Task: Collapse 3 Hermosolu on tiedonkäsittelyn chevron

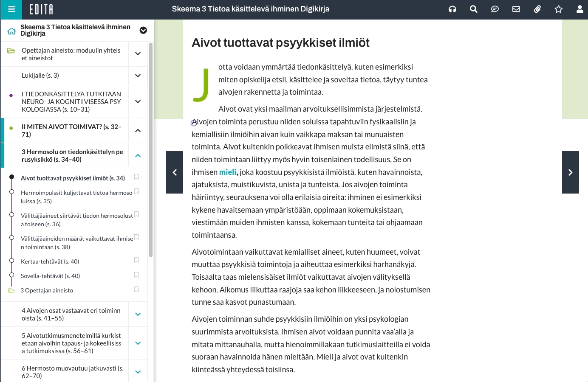Action: click(138, 155)
